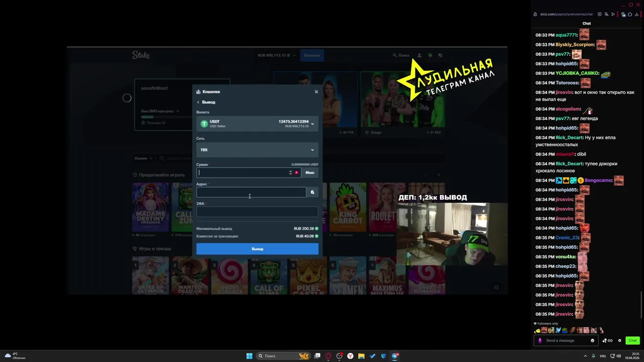Focus the 2ФА code input field
The width and height of the screenshot is (644, 362).
pyautogui.click(x=257, y=212)
